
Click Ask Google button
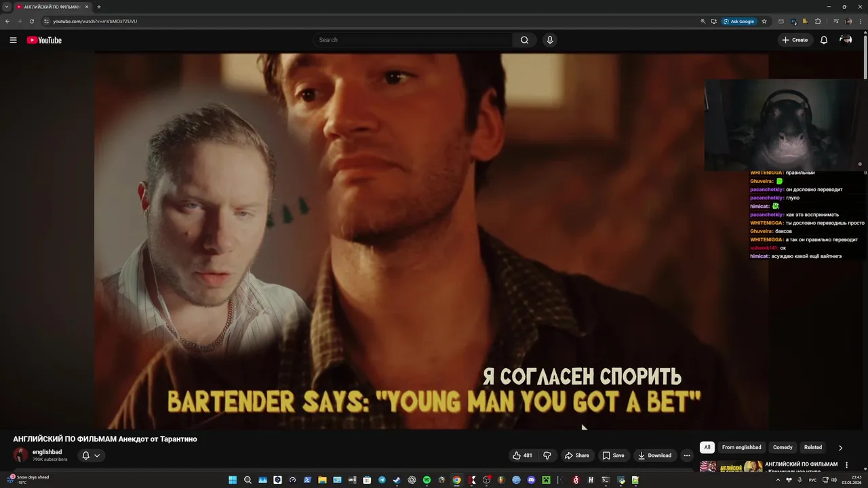[x=739, y=21]
